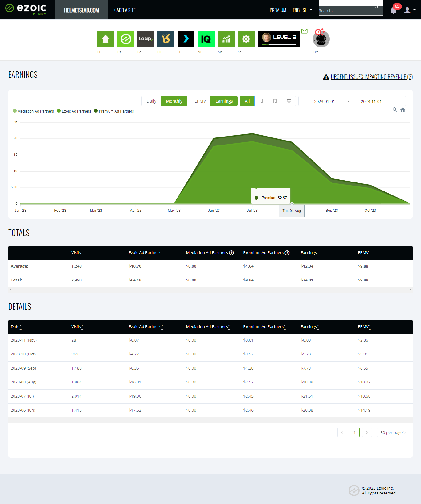Screen dimensions: 421x504
Task: Open the Ezoic green logo app icon
Action: click(x=126, y=39)
